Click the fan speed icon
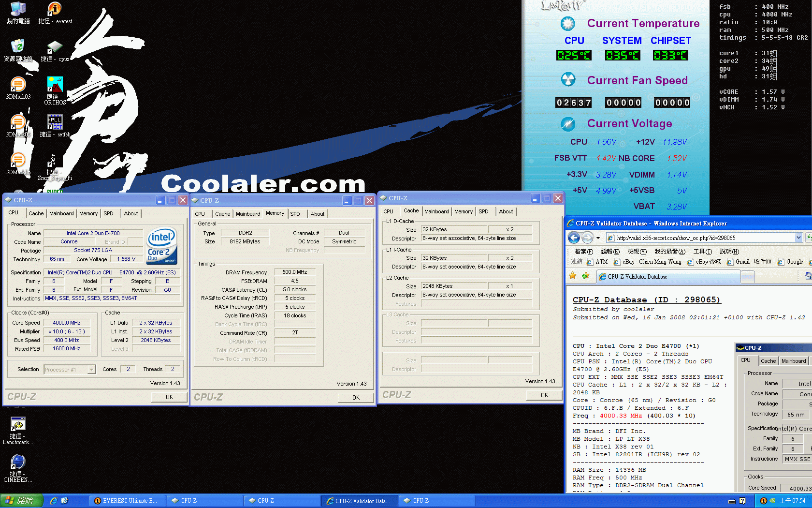 click(x=568, y=79)
